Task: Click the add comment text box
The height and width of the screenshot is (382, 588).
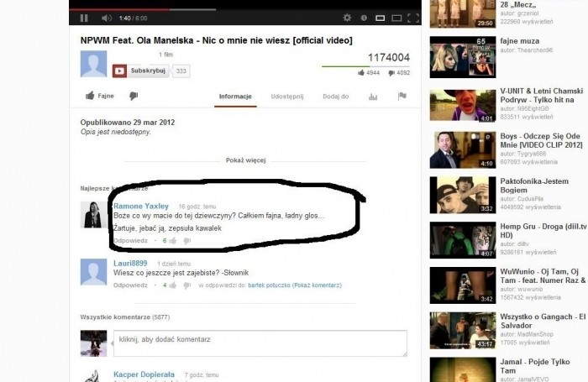Action: (260, 342)
